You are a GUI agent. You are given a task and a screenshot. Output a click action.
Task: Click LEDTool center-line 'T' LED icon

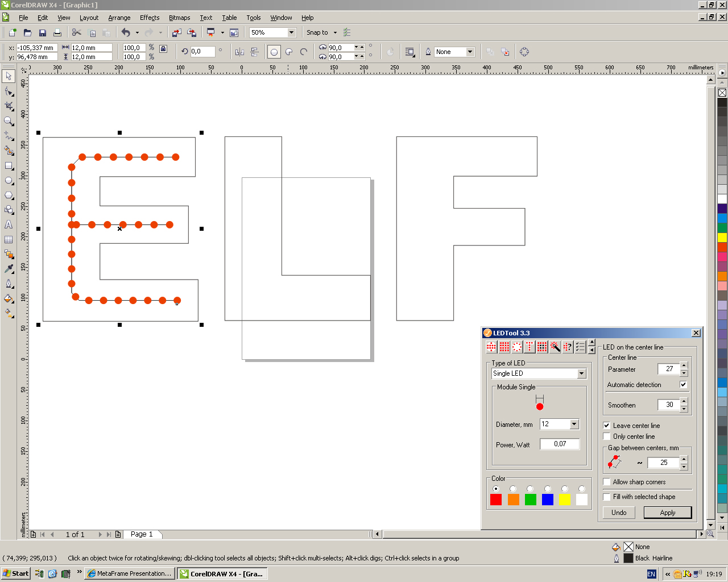pyautogui.click(x=530, y=347)
